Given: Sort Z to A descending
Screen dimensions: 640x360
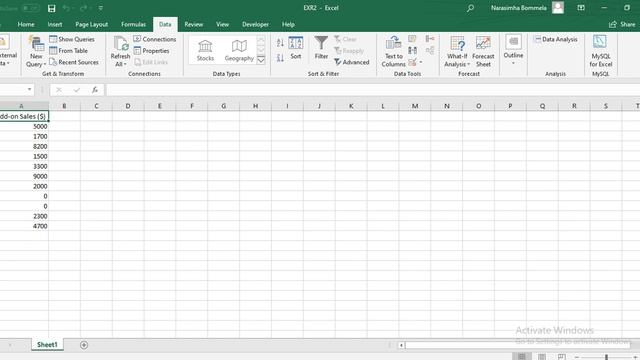Looking at the screenshot, I should tap(280, 58).
